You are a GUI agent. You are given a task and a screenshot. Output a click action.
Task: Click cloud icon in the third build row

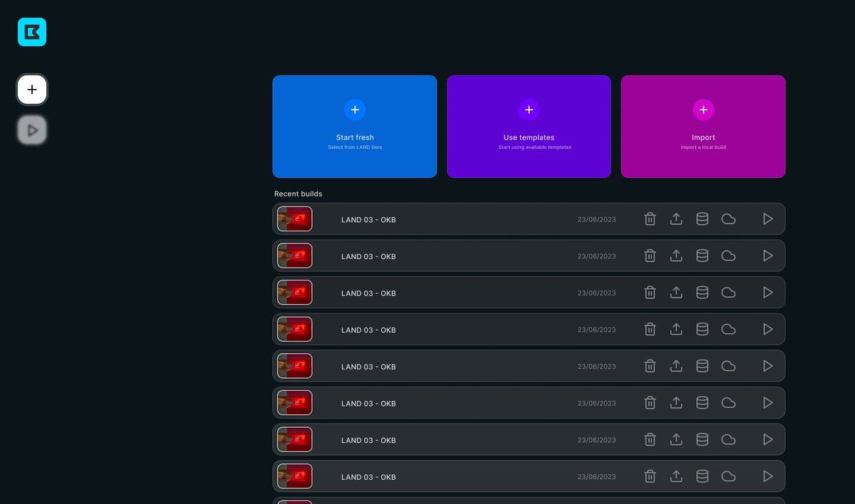tap(728, 293)
